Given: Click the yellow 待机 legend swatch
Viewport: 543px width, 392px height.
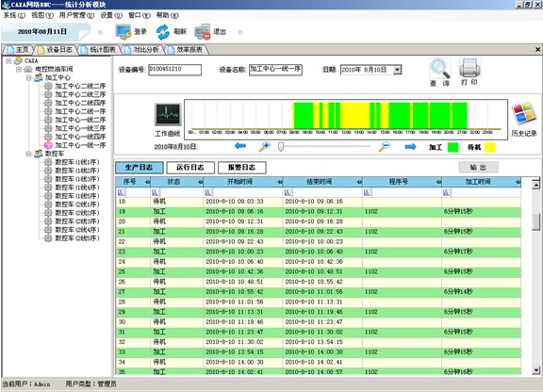Looking at the screenshot, I should 490,147.
